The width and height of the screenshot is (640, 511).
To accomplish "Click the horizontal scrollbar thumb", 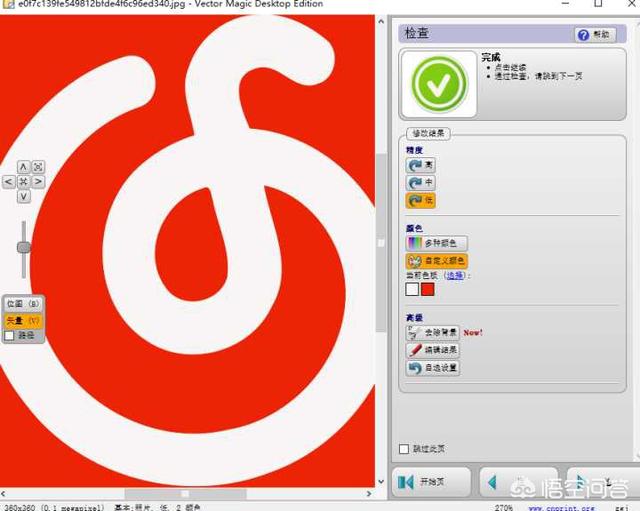I will tap(185, 494).
